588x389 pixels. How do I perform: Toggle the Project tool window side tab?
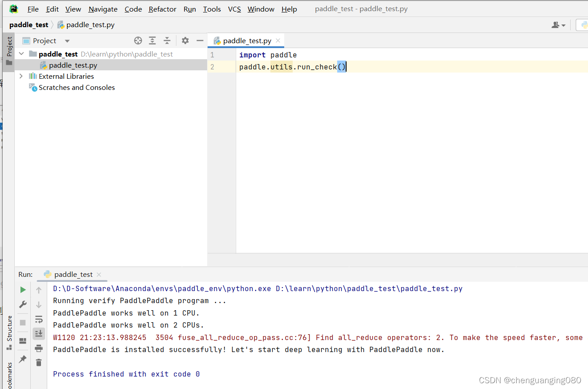tap(9, 51)
